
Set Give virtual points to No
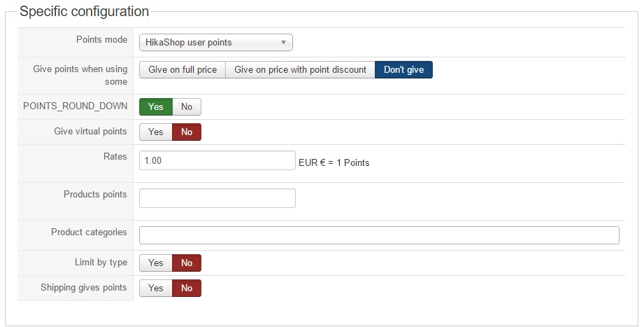[x=187, y=132]
